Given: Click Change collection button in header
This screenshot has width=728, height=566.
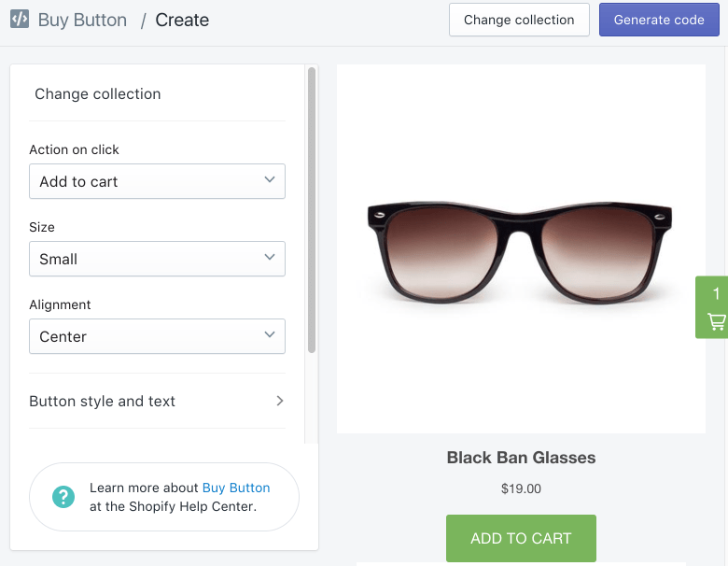Looking at the screenshot, I should coord(519,20).
